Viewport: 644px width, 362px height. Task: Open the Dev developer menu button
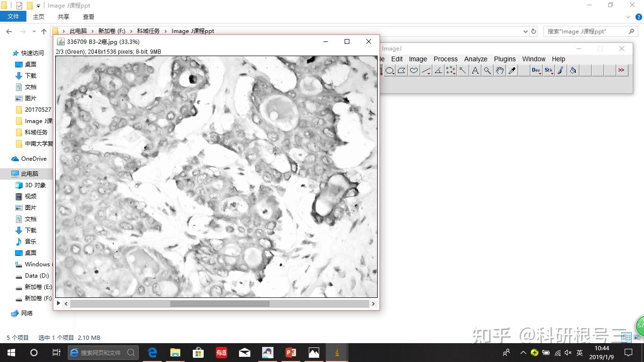click(x=536, y=71)
